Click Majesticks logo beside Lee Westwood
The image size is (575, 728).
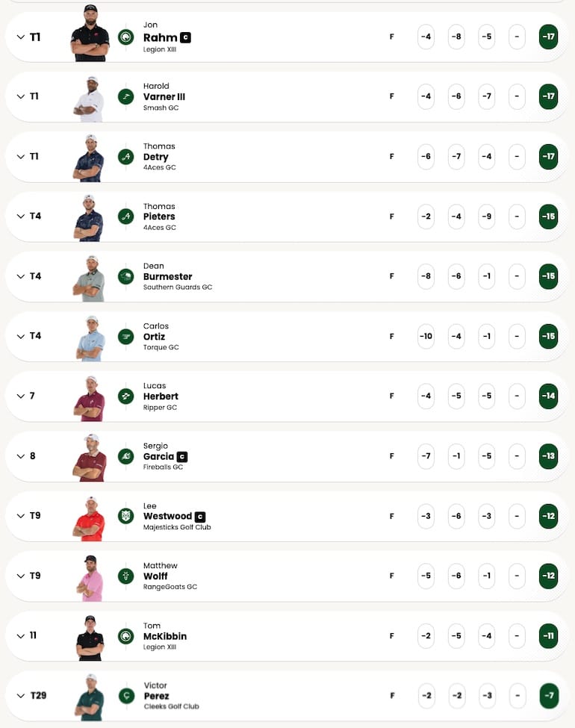[x=126, y=516]
